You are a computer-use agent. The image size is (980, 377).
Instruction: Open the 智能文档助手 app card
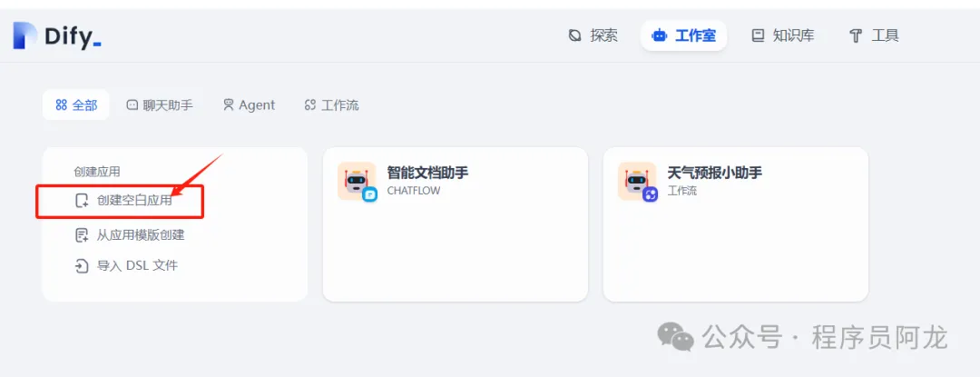455,224
